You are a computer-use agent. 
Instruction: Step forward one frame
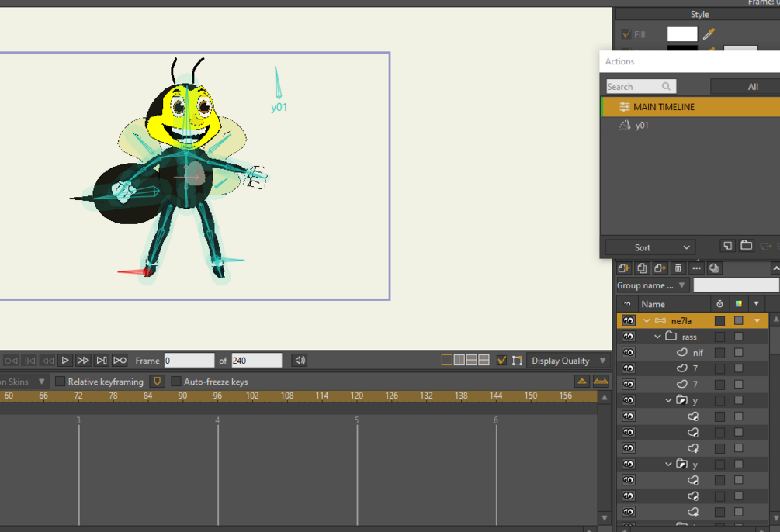pyautogui.click(x=102, y=360)
